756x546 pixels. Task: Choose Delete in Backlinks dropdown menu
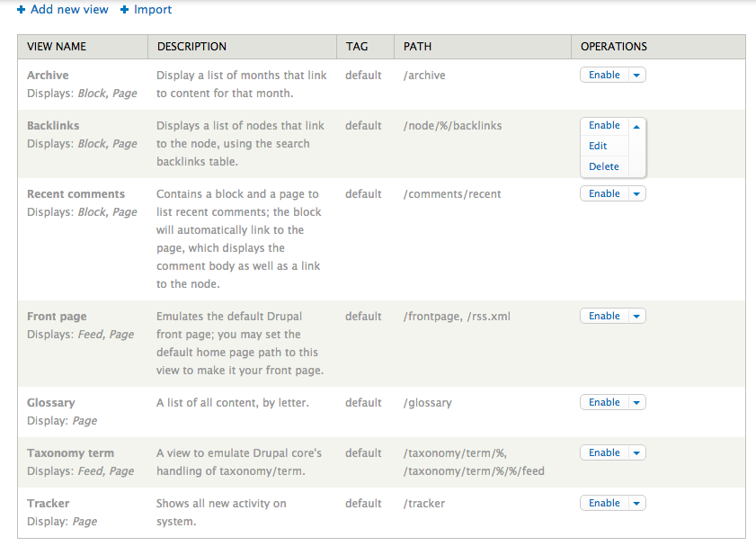click(603, 166)
